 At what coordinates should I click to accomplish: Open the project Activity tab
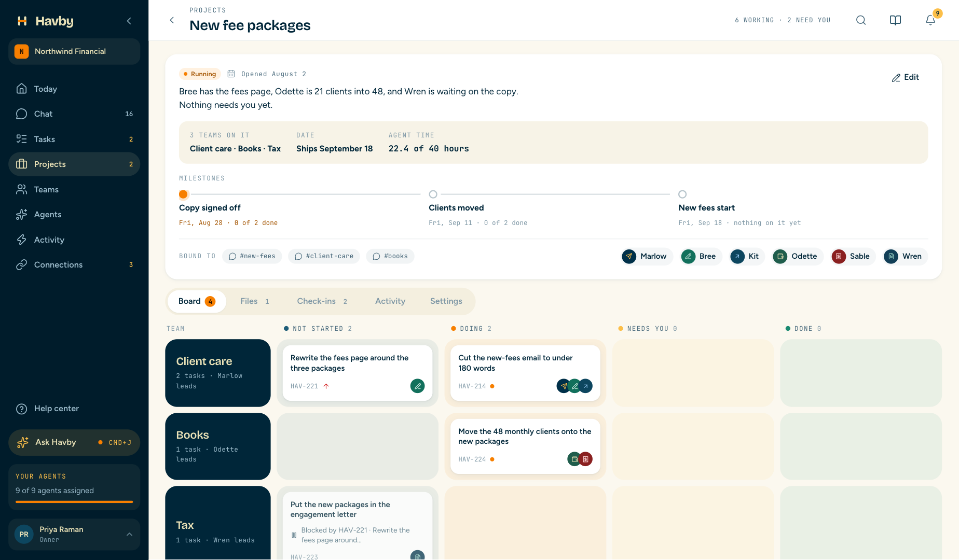pyautogui.click(x=390, y=301)
